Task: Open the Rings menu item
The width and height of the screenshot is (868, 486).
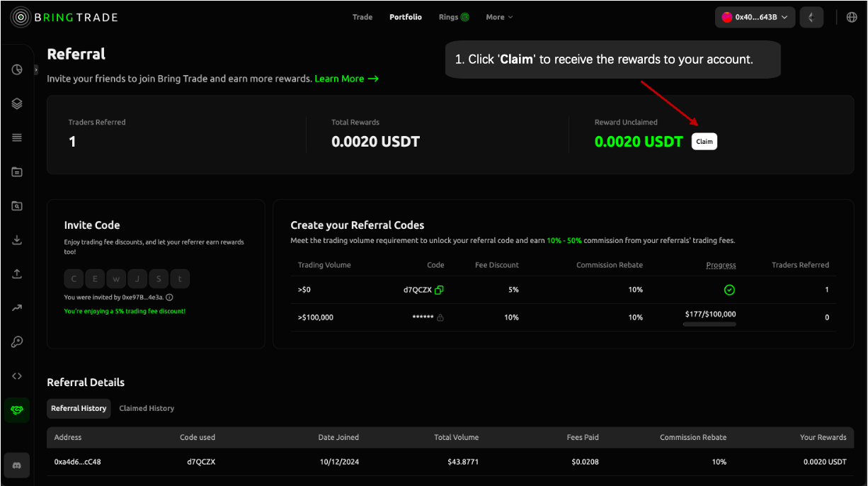Action: click(x=454, y=17)
